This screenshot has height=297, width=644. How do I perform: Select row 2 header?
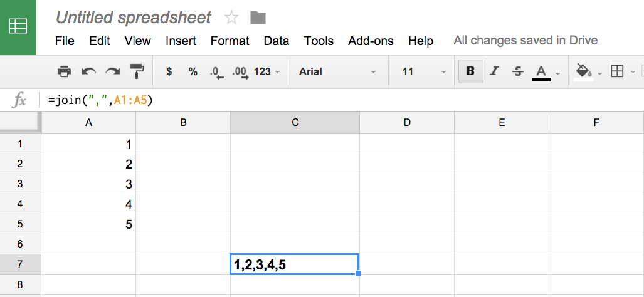21,164
